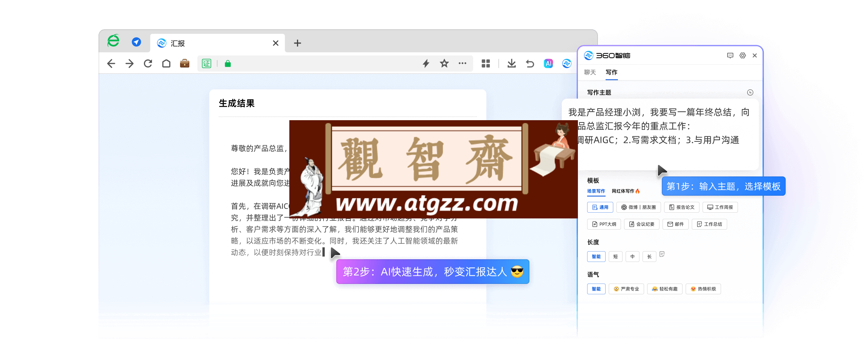Click the green 360 browser logo
Screen dimensions: 868x339
[x=113, y=41]
